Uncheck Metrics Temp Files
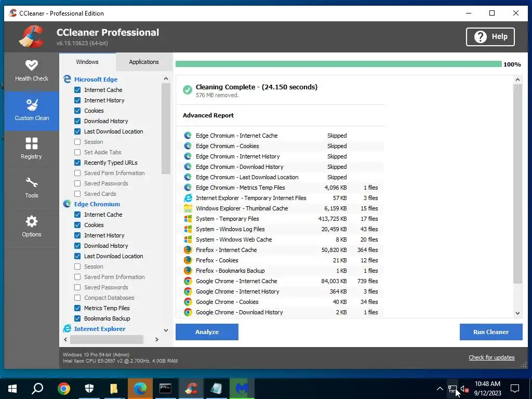Viewport: 532px width, 399px height. tap(77, 308)
